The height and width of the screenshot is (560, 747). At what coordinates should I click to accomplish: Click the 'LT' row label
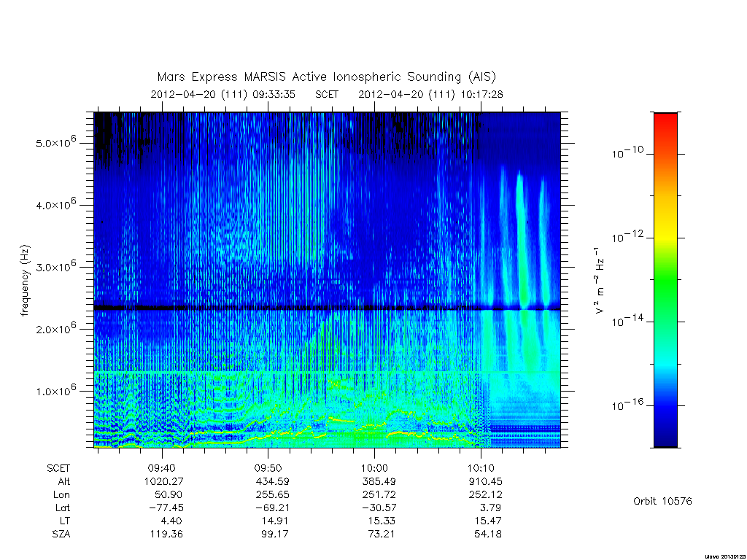(65, 521)
